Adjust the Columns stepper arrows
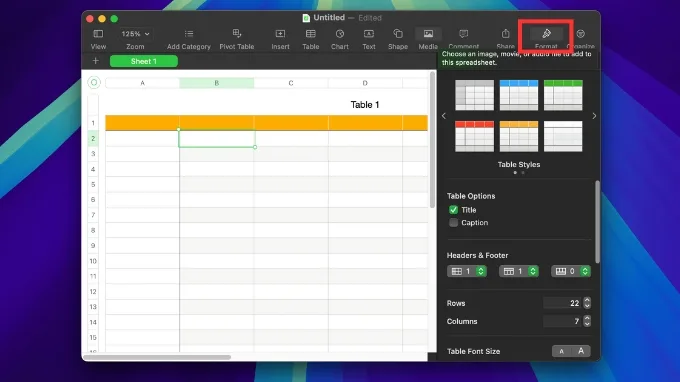 587,321
